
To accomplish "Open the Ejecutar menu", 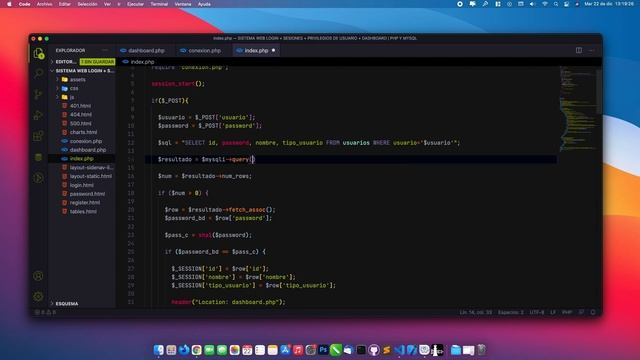I will coord(135,4).
